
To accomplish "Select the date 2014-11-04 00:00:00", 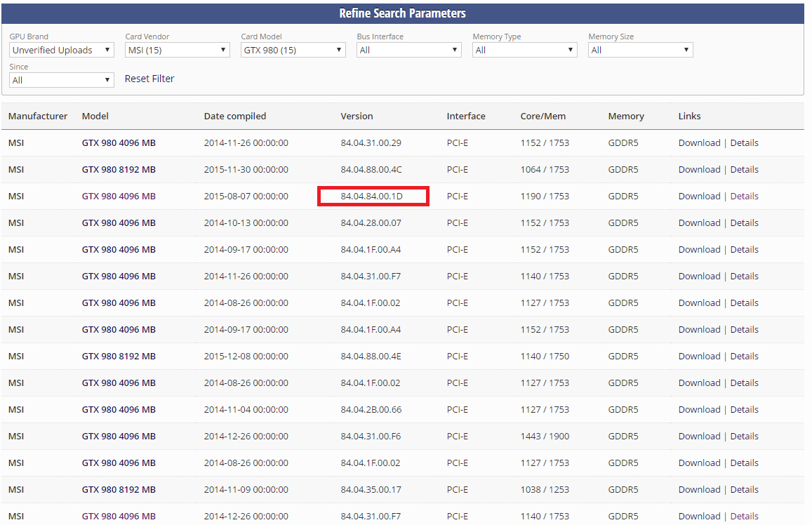I will point(246,409).
